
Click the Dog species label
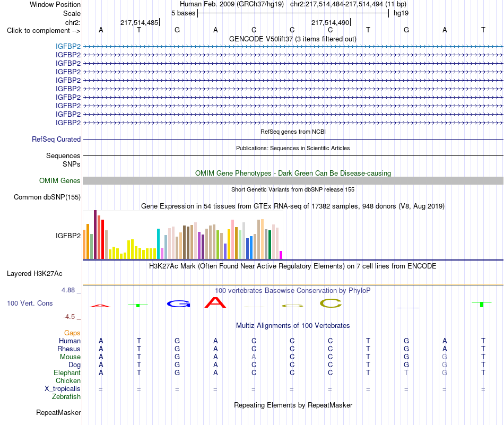coord(74,365)
